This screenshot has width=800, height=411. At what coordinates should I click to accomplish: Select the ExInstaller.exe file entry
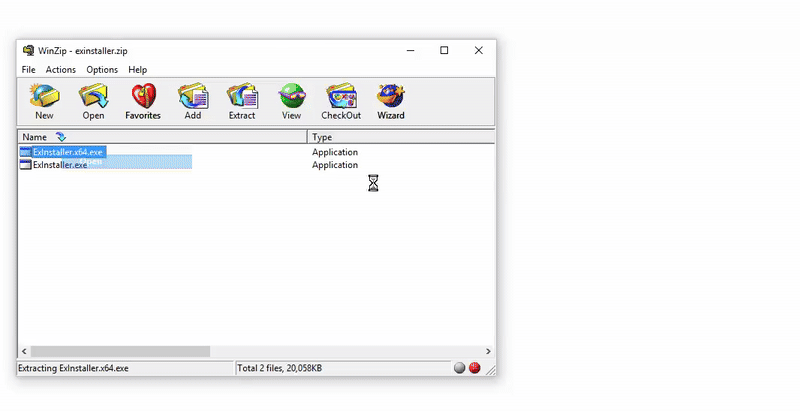click(59, 165)
